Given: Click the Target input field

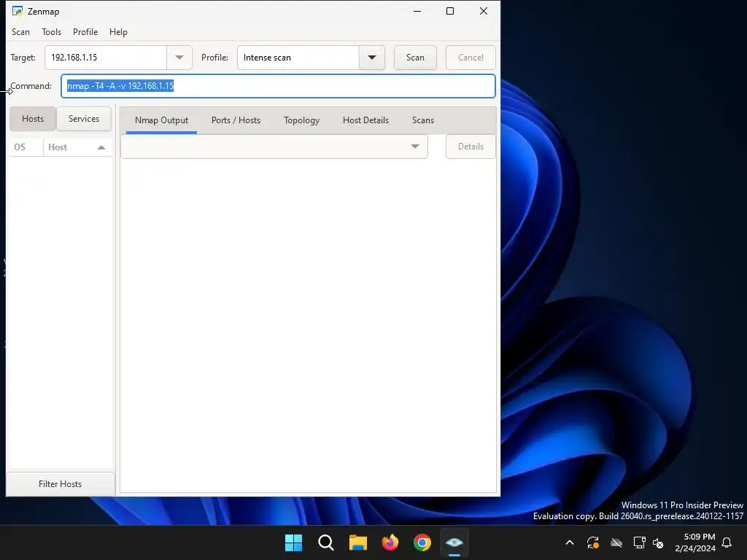Looking at the screenshot, I should pyautogui.click(x=106, y=58).
